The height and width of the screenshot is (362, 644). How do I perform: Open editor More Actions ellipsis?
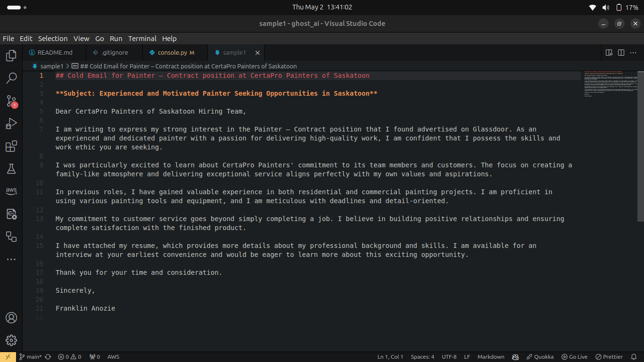[x=633, y=53]
